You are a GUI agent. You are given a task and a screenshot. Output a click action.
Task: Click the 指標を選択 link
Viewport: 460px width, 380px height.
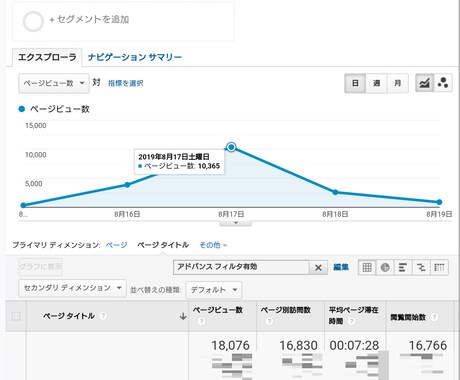[126, 83]
